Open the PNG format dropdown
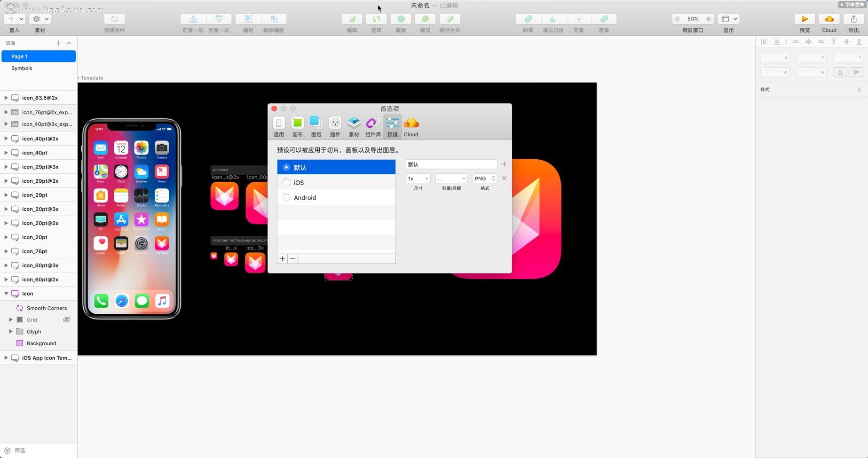868x458 pixels. (x=485, y=179)
